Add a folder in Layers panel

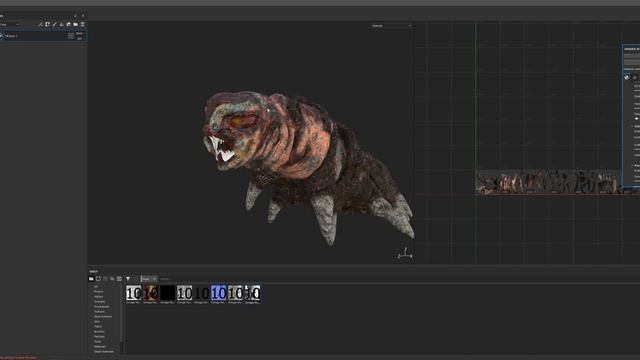[76, 24]
